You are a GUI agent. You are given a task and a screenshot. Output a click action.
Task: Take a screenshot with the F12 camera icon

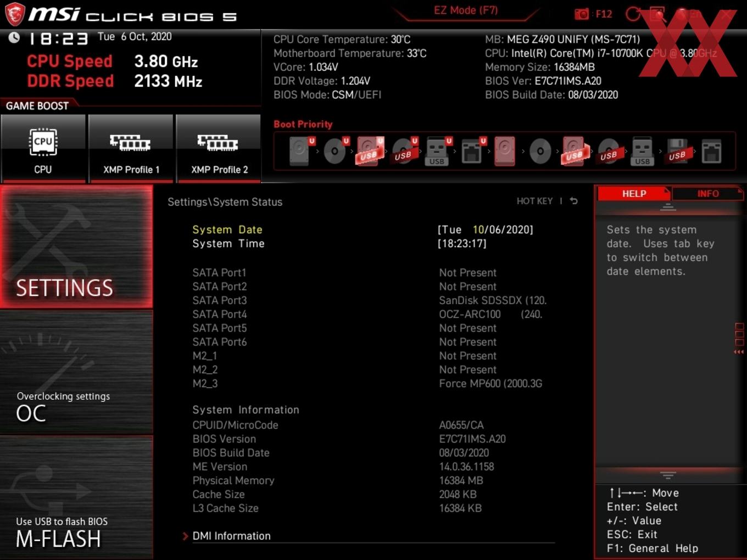click(x=582, y=14)
